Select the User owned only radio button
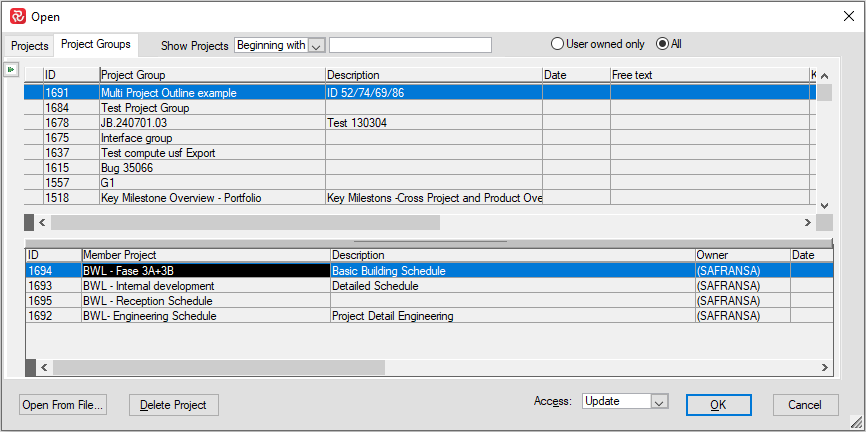The height and width of the screenshot is (432, 866). [x=558, y=44]
